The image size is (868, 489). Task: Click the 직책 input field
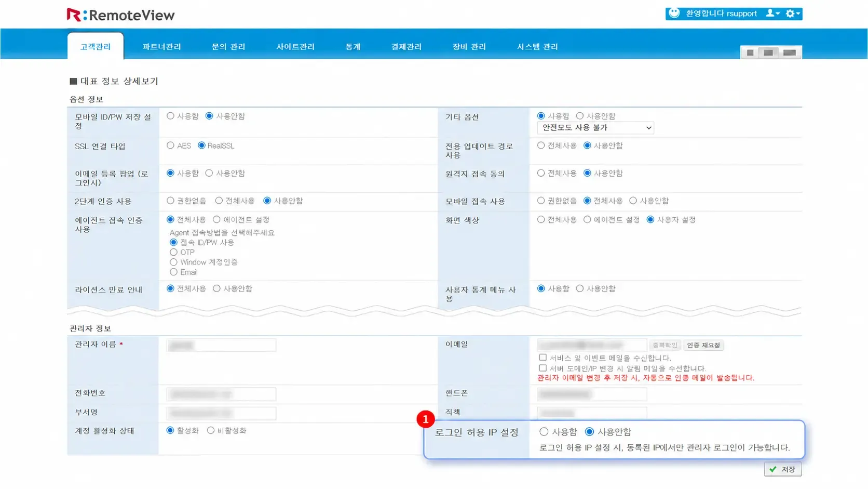pyautogui.click(x=592, y=413)
